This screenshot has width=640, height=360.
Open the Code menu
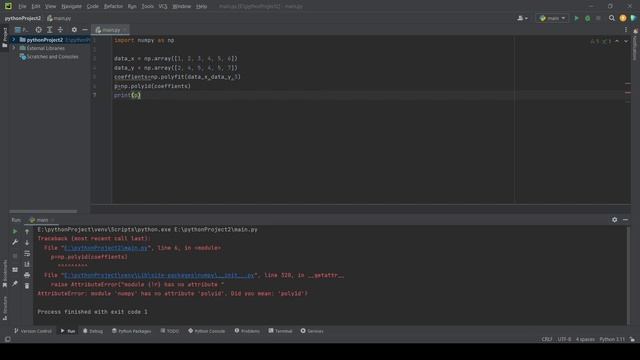coord(93,7)
